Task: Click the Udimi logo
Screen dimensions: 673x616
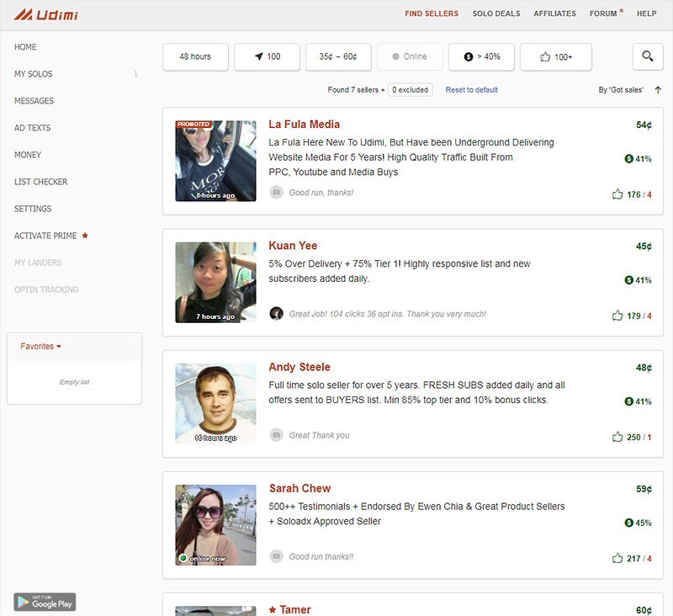Action: coord(45,14)
